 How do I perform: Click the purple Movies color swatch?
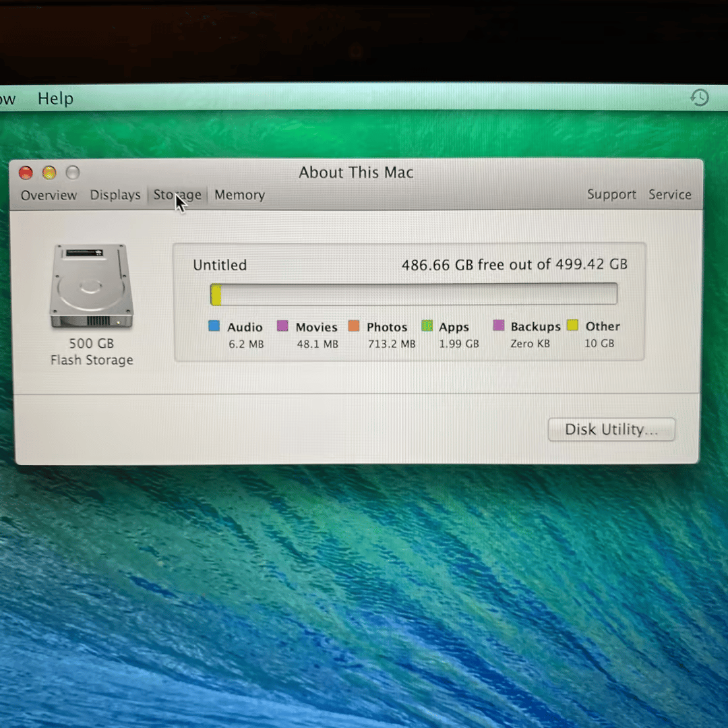click(x=282, y=326)
